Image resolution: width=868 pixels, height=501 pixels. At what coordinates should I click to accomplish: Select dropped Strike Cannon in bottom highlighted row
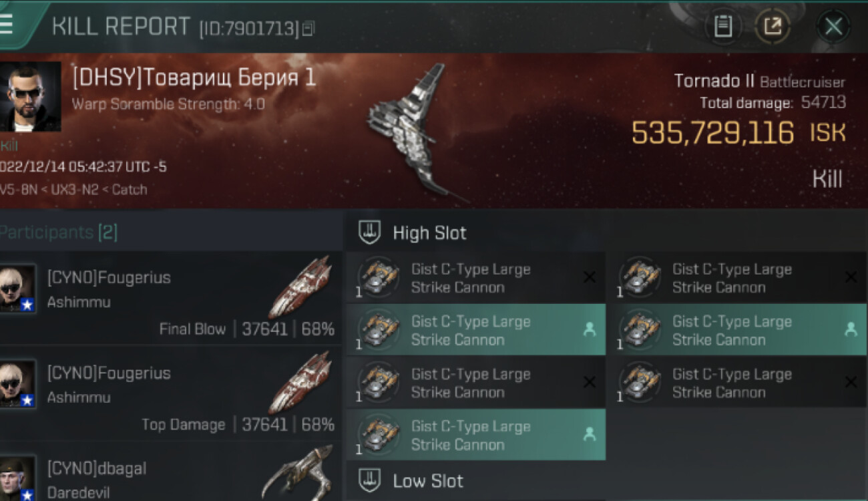476,435
